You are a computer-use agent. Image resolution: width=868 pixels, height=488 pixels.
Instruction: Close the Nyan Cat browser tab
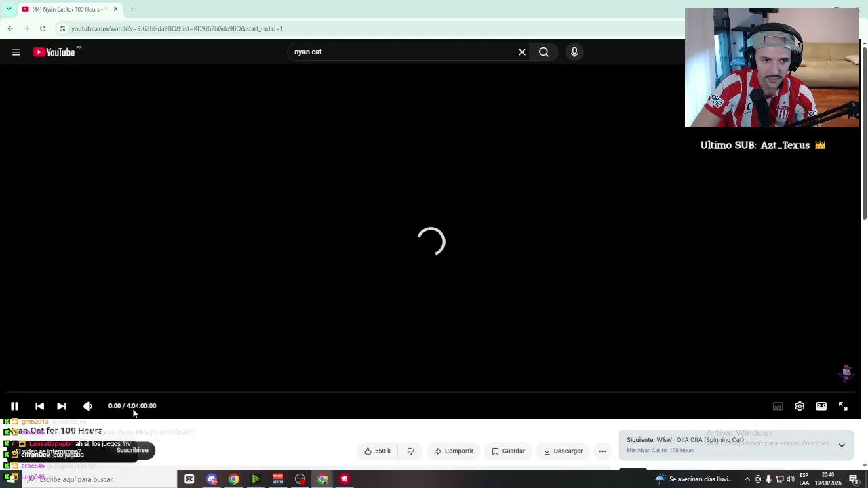pyautogui.click(x=115, y=9)
